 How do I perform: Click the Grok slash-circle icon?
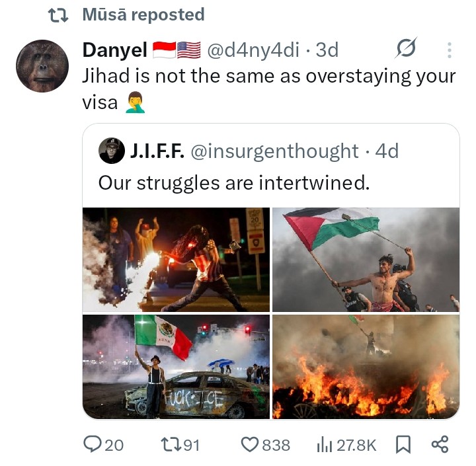click(x=406, y=48)
